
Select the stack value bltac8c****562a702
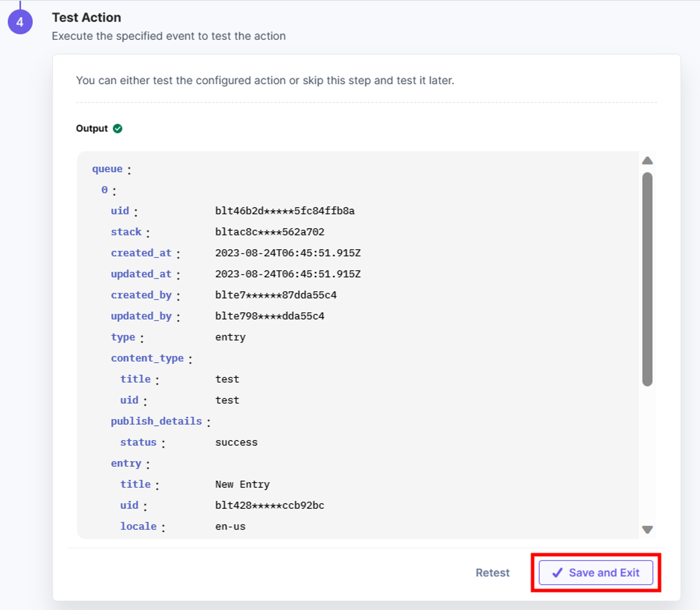269,232
